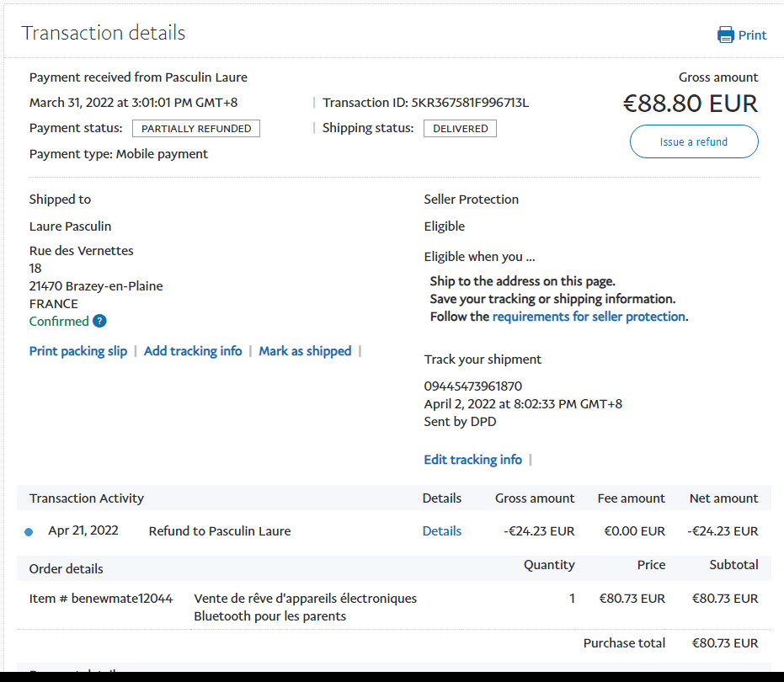The height and width of the screenshot is (682, 784).
Task: Select Mark as shipped link
Action: point(305,351)
